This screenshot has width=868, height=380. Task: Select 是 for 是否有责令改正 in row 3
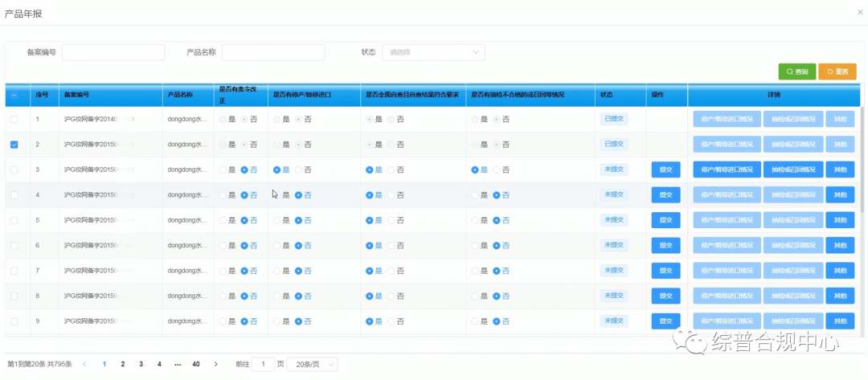223,170
